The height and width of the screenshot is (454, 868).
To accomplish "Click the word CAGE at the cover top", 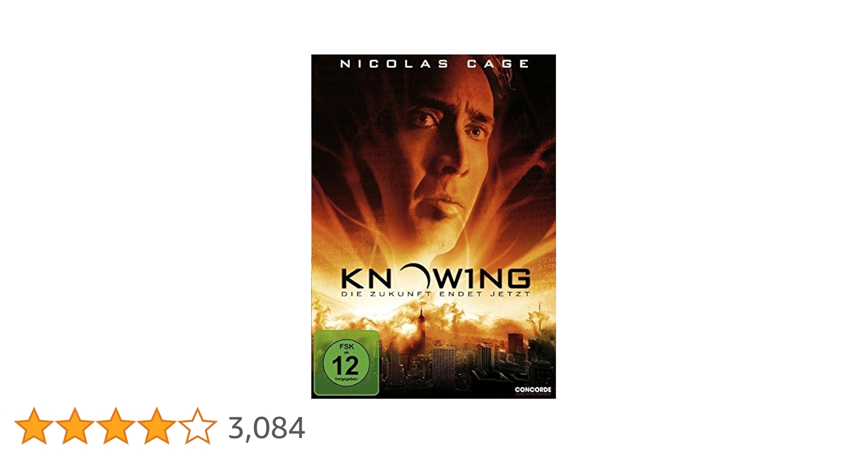I will click(x=498, y=64).
